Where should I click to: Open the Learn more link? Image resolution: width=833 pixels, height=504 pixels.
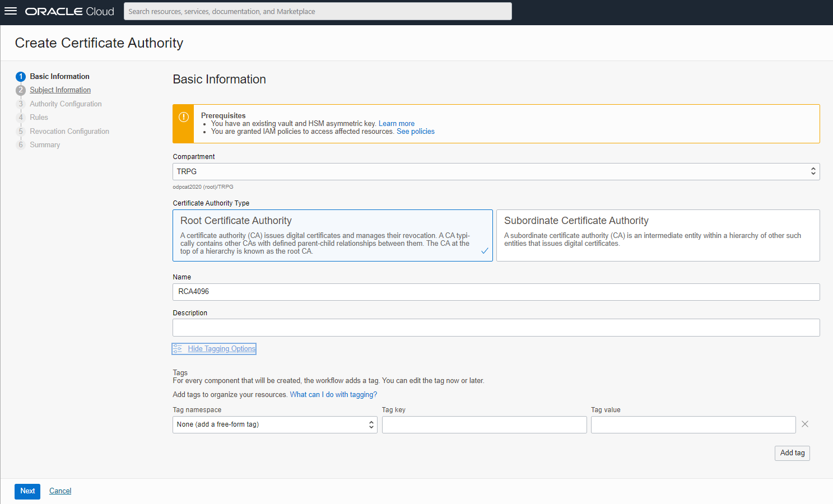397,123
